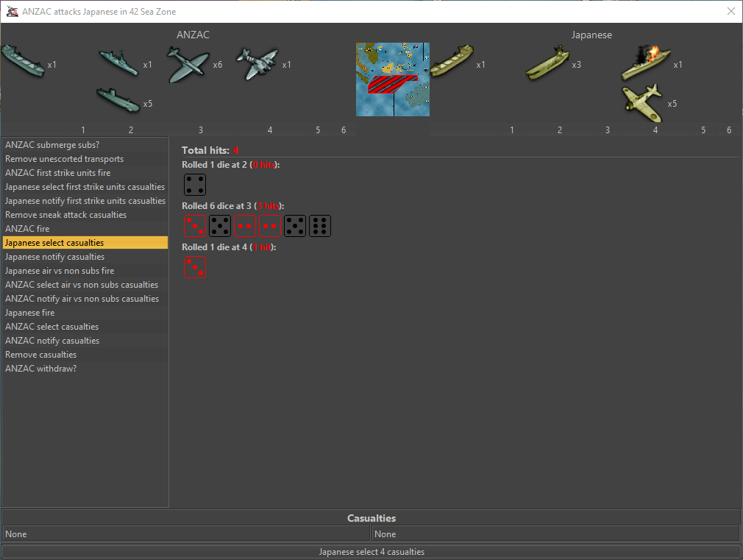This screenshot has height=560, width=743.
Task: Click the damaged Japanese battleship icon
Action: (646, 63)
